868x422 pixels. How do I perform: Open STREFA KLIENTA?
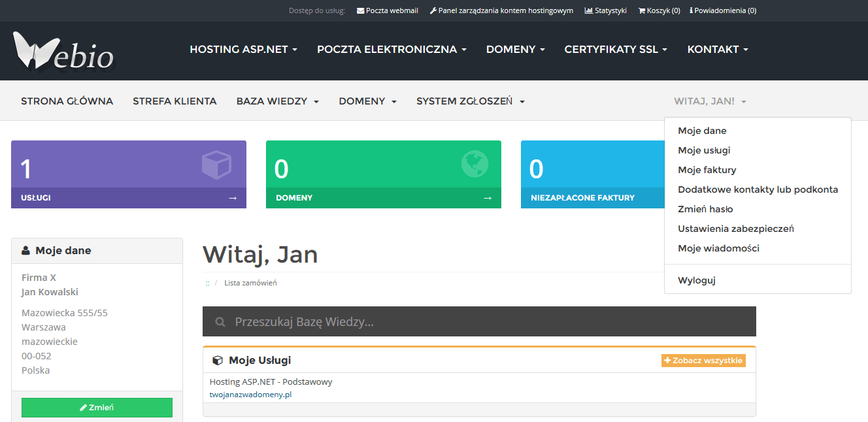coord(175,101)
